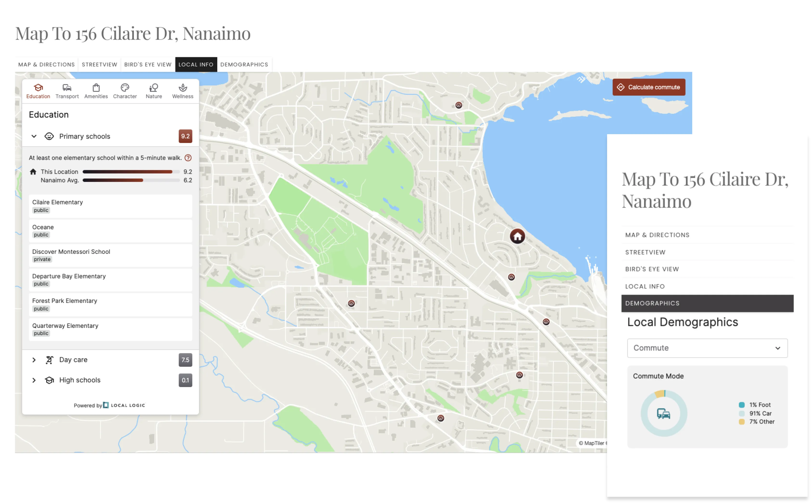Screen dimensions: 812x504
Task: Open the Commute demographics dropdown
Action: click(x=707, y=348)
